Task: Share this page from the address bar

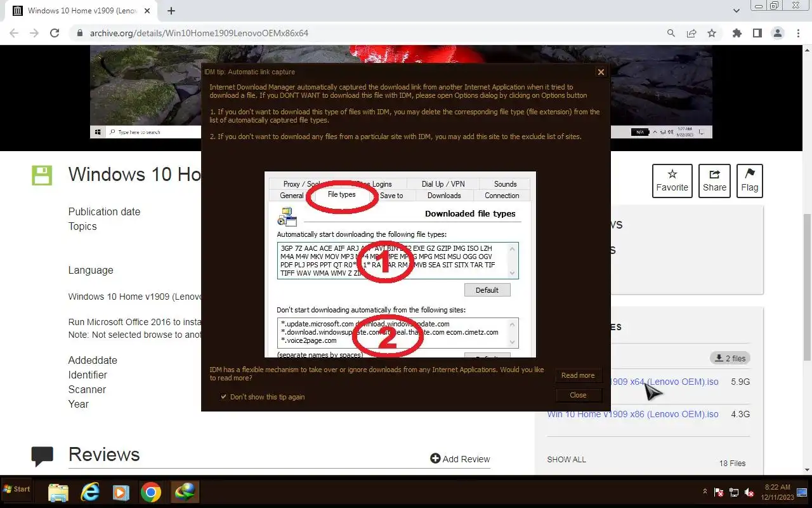Action: [691, 33]
